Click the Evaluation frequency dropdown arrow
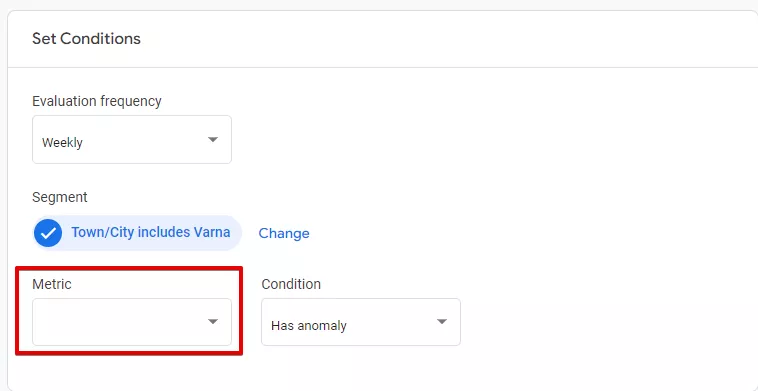758x391 pixels. pos(213,140)
